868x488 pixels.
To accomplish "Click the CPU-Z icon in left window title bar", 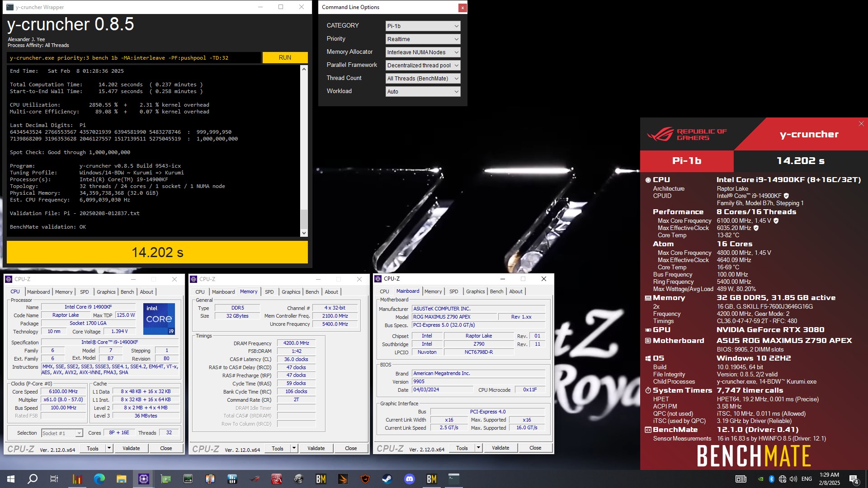I will pyautogui.click(x=9, y=279).
